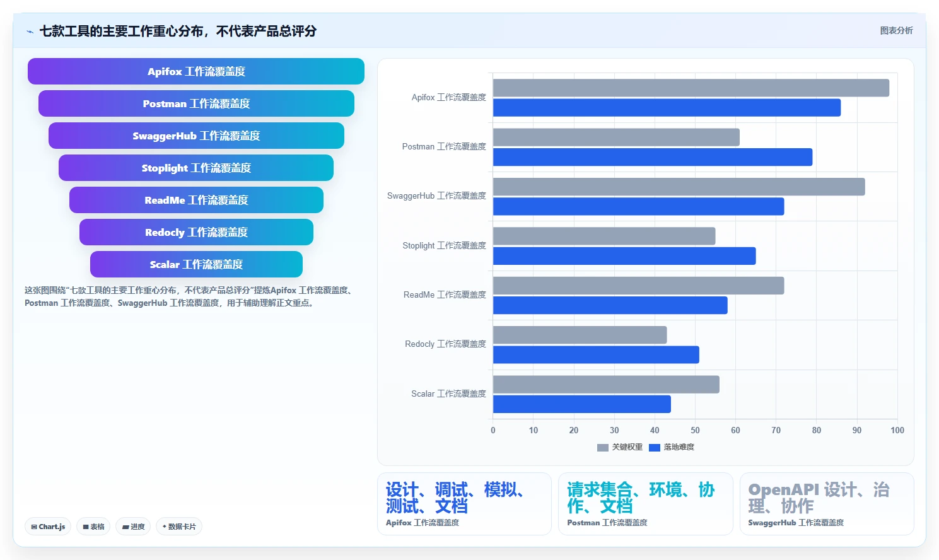Click Stoplight blue 落地难度 bar
Screen dimensions: 939x560
click(x=624, y=256)
